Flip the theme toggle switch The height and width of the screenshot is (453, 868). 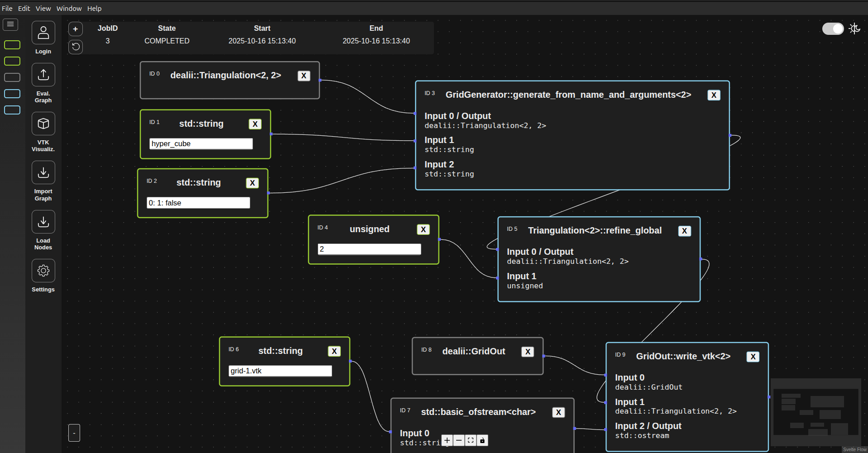click(x=833, y=29)
